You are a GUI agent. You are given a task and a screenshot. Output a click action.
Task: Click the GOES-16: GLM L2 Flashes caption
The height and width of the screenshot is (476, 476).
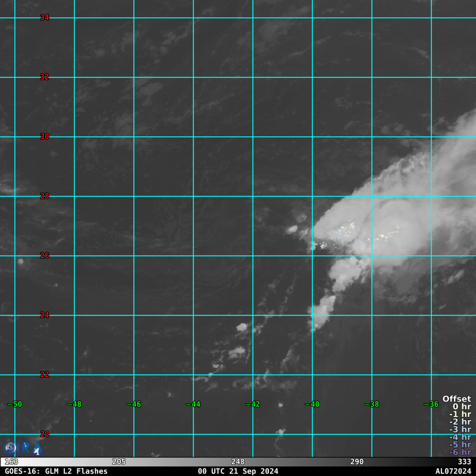(x=56, y=471)
